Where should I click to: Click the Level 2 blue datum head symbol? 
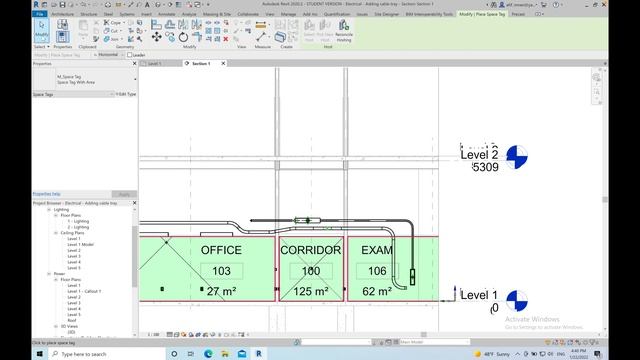[x=517, y=157]
